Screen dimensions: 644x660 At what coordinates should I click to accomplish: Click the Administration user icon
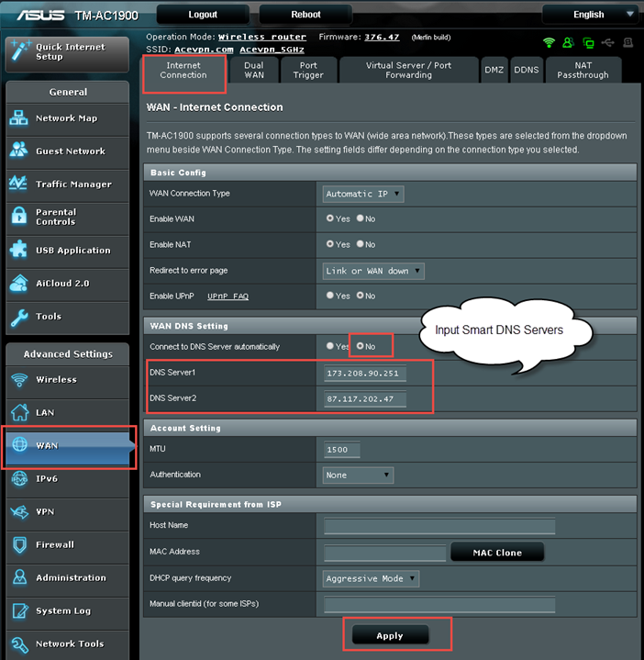coord(19,577)
